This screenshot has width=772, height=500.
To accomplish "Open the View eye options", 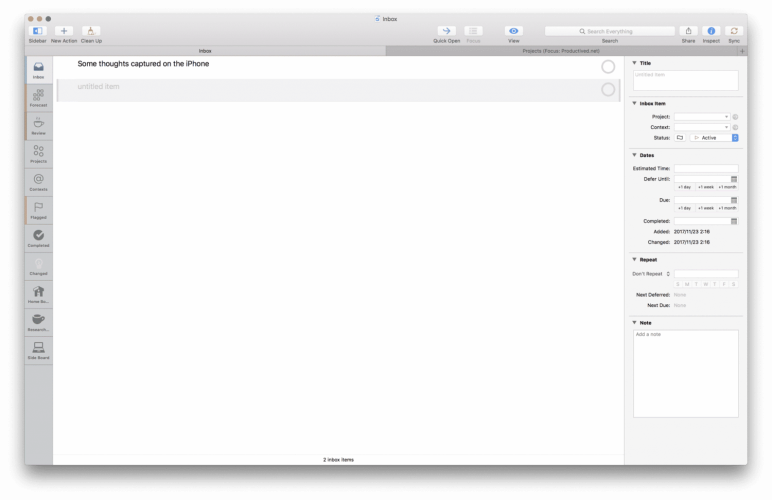I will [x=514, y=31].
